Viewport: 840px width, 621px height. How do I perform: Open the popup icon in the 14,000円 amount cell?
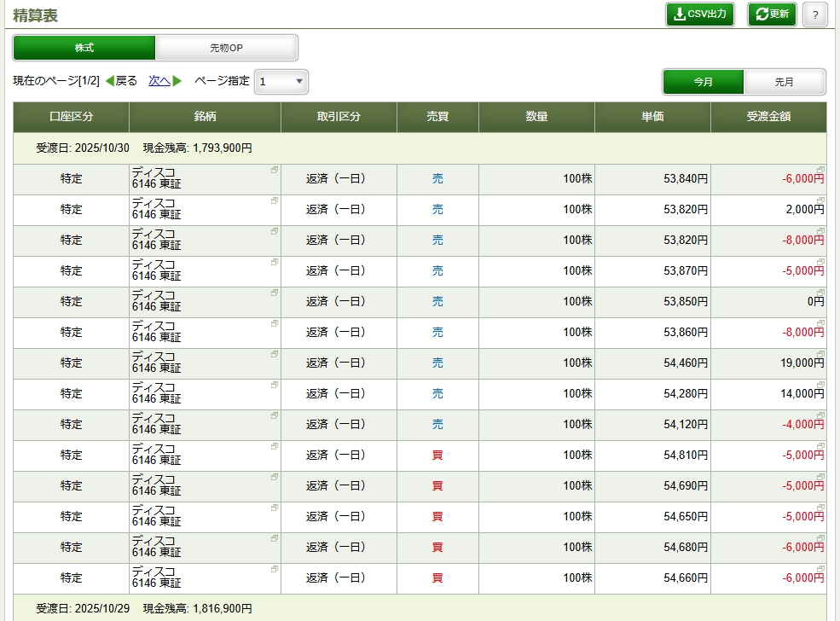[x=820, y=385]
